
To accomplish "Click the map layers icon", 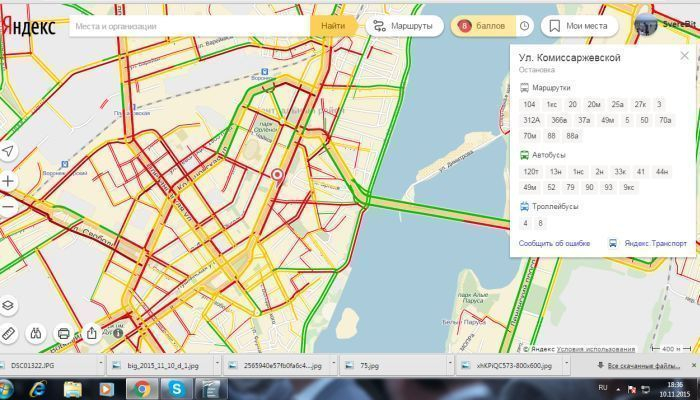I will pyautogui.click(x=8, y=306).
